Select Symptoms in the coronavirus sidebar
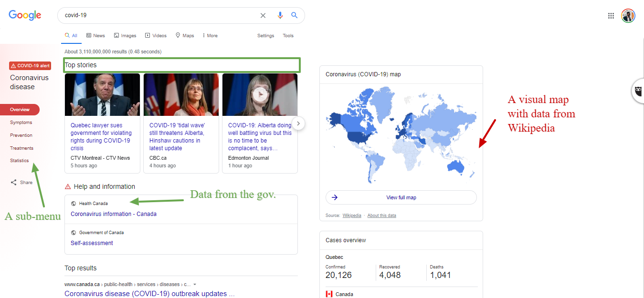The image size is (644, 298). point(21,123)
